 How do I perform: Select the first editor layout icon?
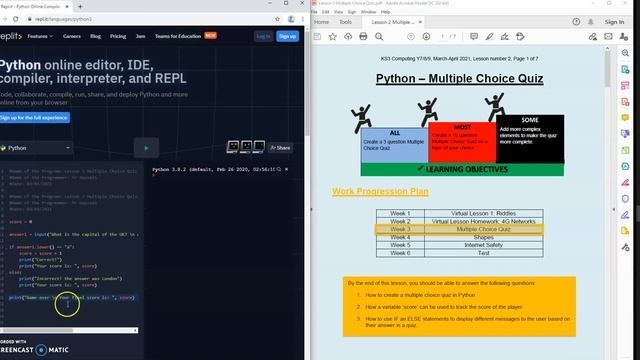click(x=233, y=147)
